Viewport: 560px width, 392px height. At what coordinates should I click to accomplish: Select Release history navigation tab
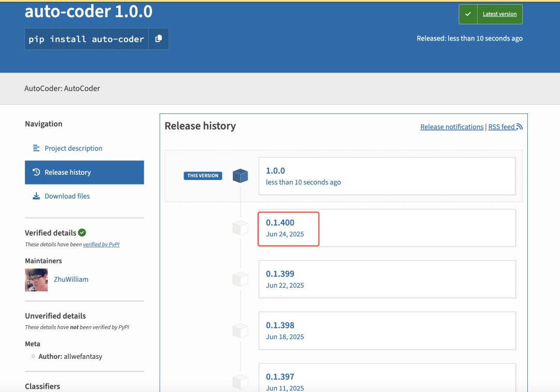pyautogui.click(x=85, y=173)
